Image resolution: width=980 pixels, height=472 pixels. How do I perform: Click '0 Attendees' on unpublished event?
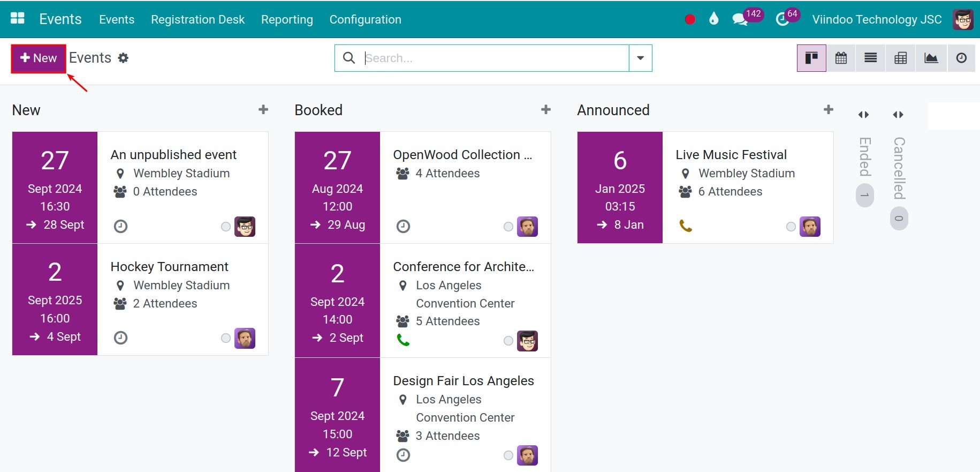click(x=165, y=191)
